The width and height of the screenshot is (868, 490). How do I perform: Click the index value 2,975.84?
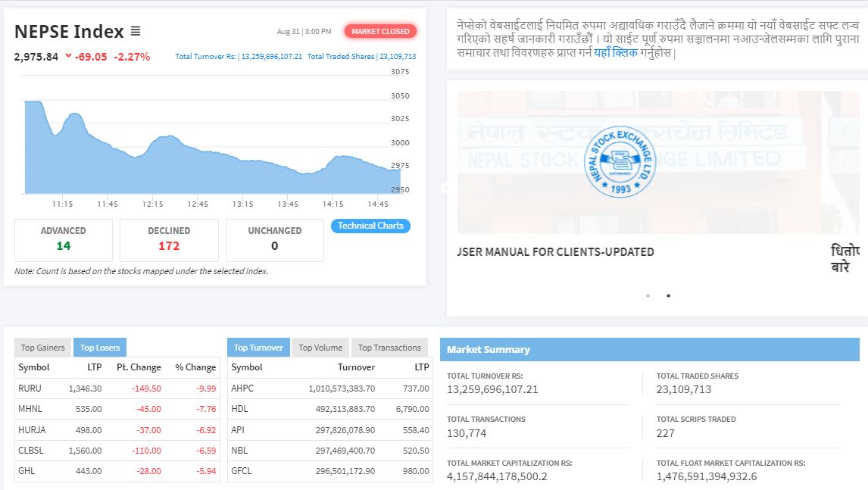pos(36,57)
